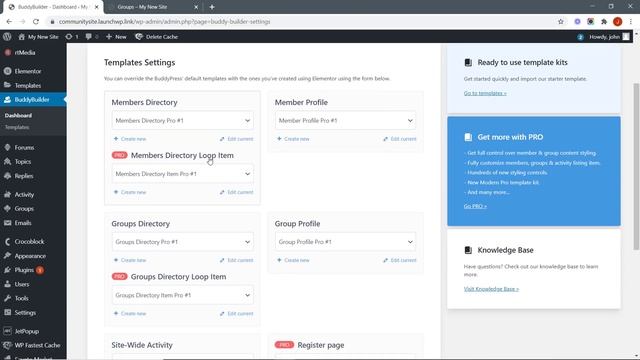640x360 pixels.
Task: Click Create new under Groups Directory Loop Item
Action: (130, 314)
